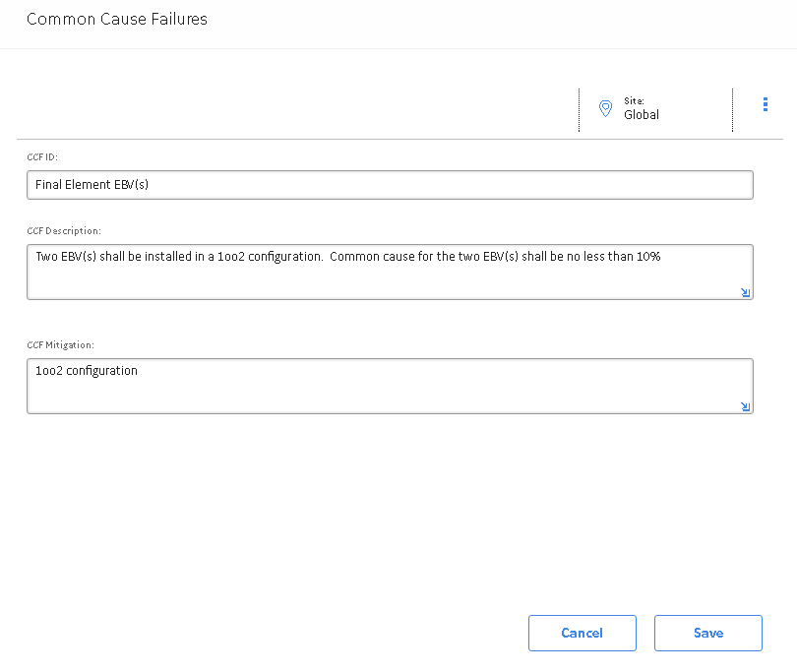Screen dimensions: 797x672
Task: Click the CCF Mitigation: field label
Action: coord(60,345)
